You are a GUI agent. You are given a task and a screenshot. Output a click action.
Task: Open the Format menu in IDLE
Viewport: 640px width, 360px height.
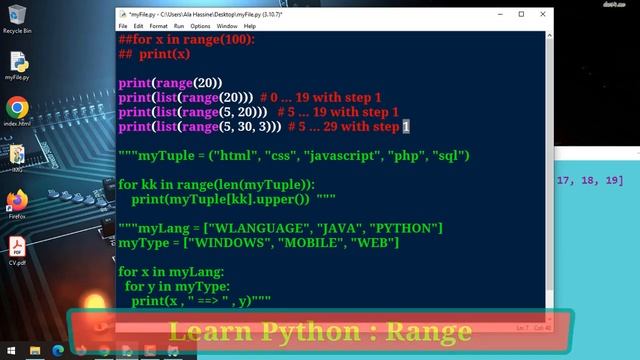point(158,26)
